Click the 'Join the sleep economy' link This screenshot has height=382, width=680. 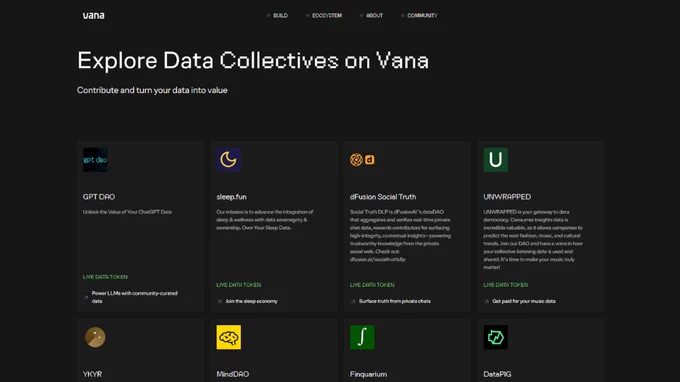251,301
